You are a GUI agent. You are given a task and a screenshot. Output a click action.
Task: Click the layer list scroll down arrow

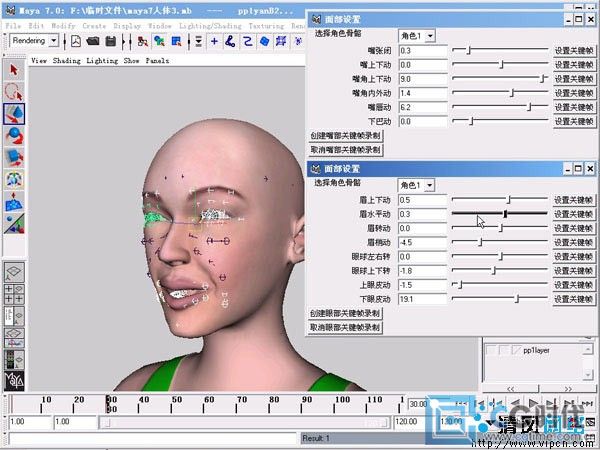click(588, 375)
